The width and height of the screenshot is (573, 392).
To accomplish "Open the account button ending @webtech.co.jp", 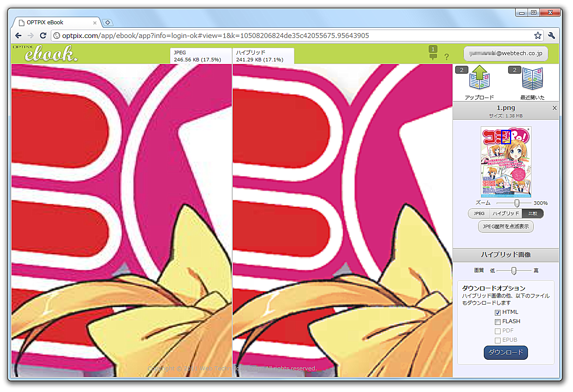I will 506,53.
